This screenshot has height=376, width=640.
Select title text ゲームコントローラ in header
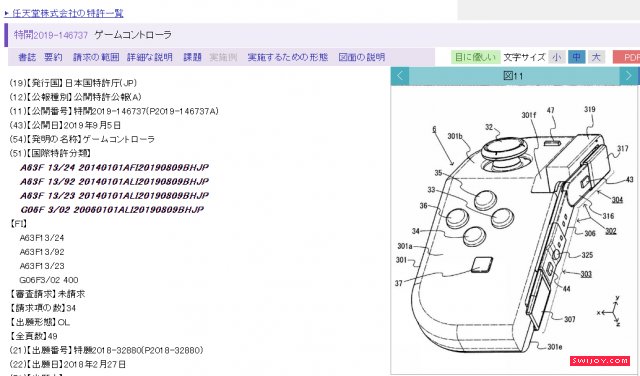click(x=133, y=35)
